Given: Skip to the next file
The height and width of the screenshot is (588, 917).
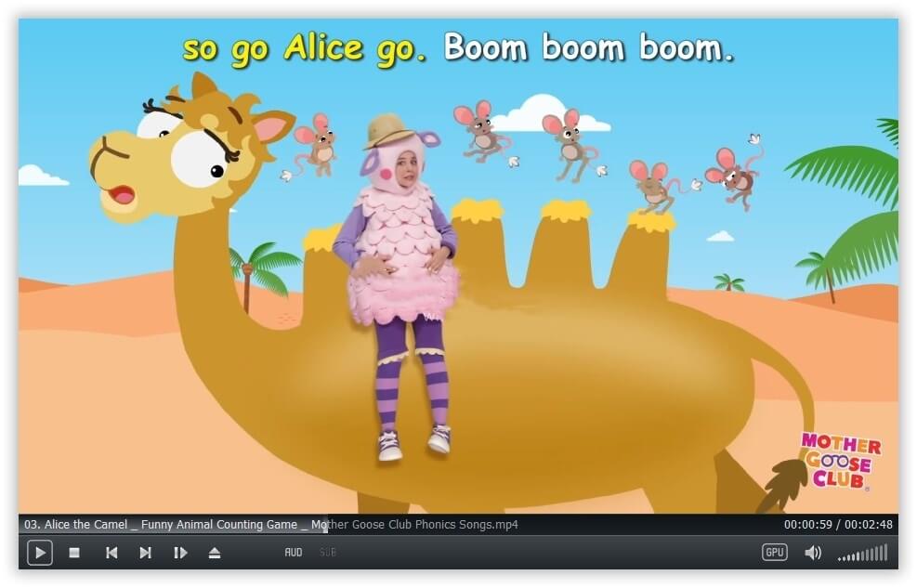Looking at the screenshot, I should (146, 553).
